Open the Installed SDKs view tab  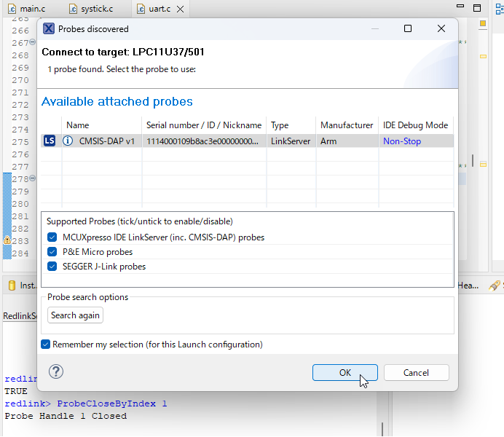tap(22, 286)
